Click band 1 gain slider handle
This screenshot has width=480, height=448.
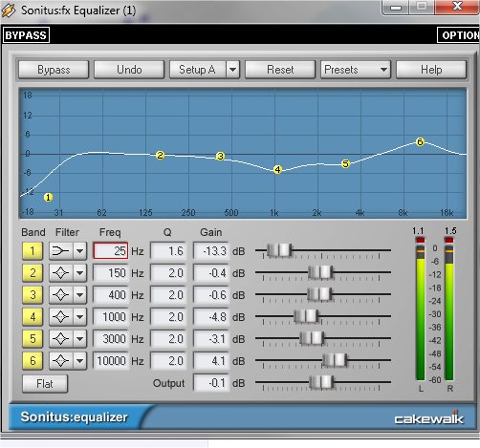click(279, 250)
